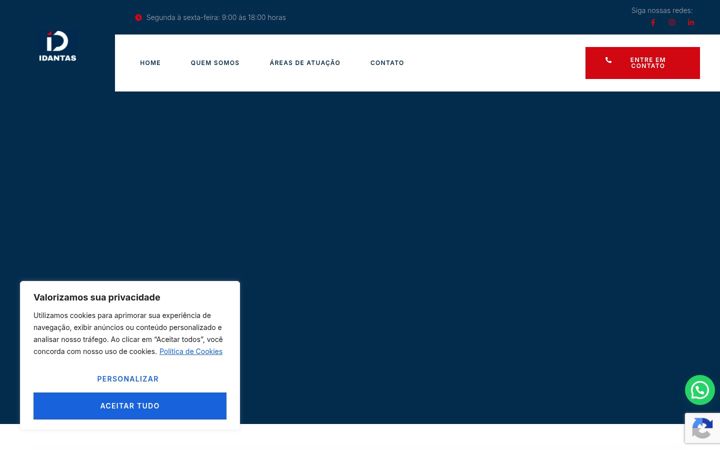Open Áreas de Atuação menu item

click(305, 63)
